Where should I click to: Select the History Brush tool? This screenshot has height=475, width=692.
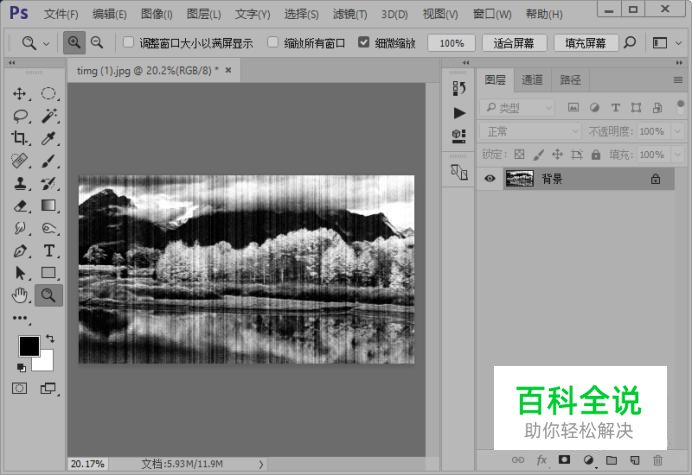click(49, 183)
